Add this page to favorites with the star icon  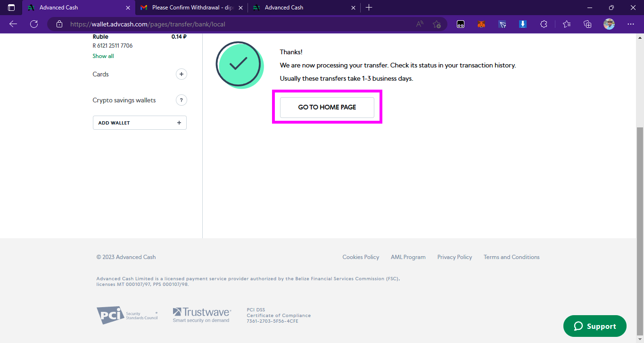pyautogui.click(x=437, y=24)
